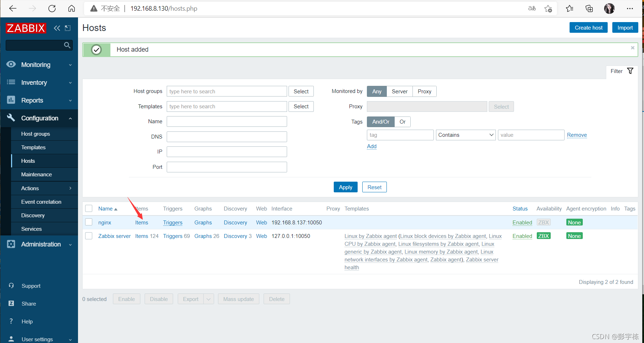Select Server in Monitored by
Viewport: 644px width, 343px height.
pos(400,92)
